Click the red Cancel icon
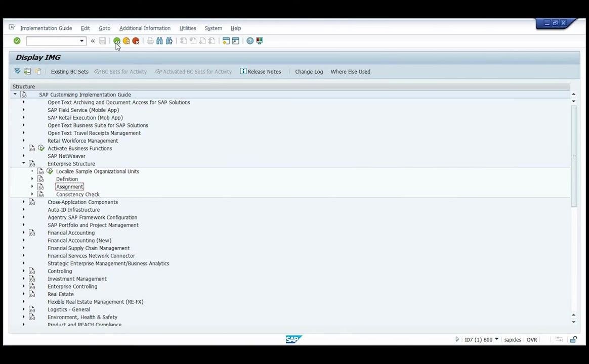This screenshot has width=589, height=364. coord(136,41)
